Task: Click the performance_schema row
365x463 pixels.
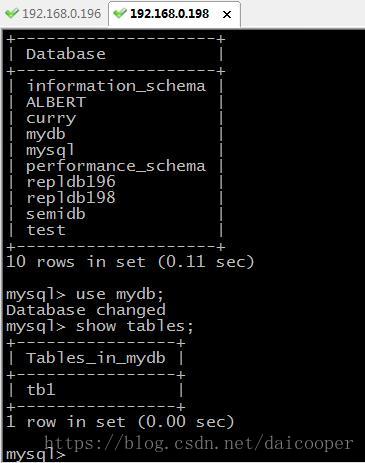Action: 116,166
